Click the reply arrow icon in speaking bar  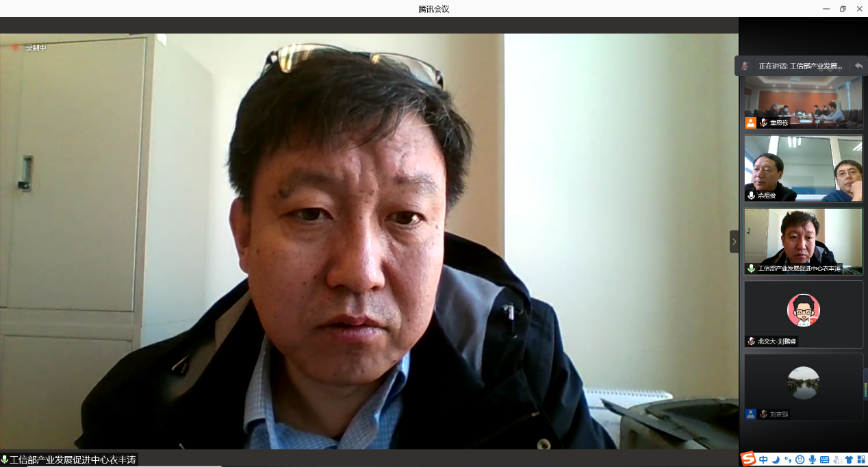858,66
